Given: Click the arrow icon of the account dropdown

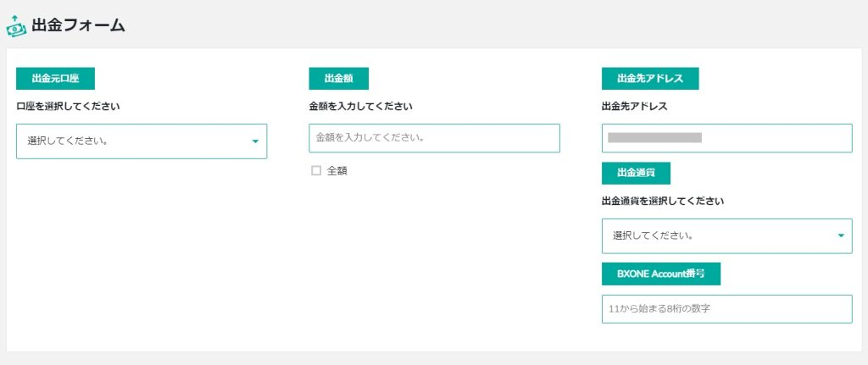Looking at the screenshot, I should tap(255, 141).
